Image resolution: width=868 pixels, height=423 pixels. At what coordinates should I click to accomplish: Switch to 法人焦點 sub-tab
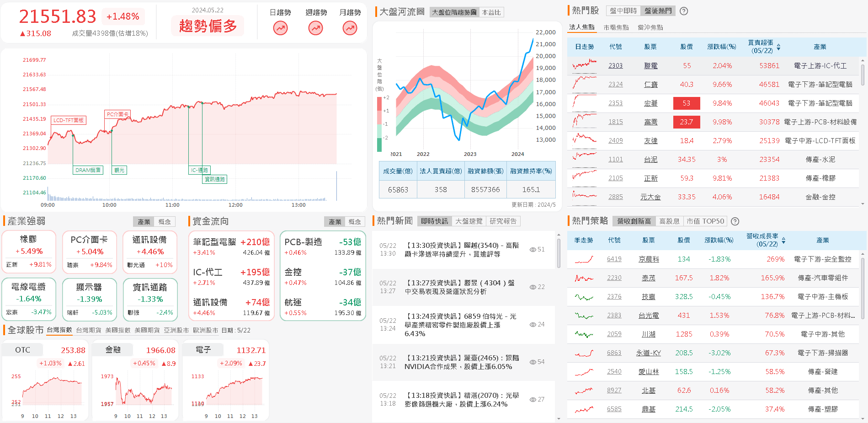[x=581, y=27]
